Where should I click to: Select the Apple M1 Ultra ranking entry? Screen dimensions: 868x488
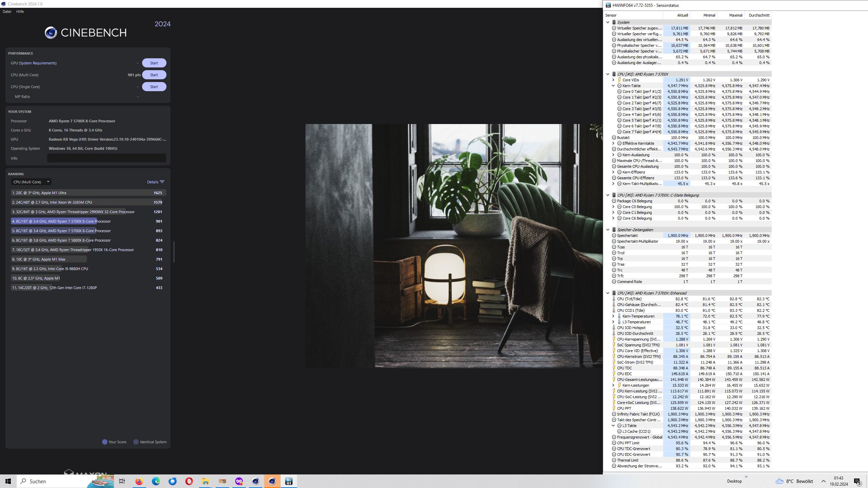click(88, 193)
